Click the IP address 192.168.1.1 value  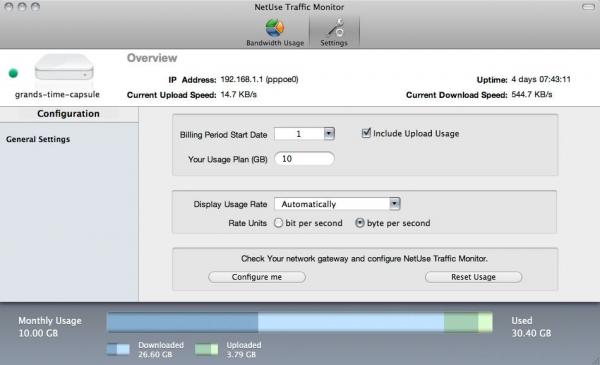(x=259, y=79)
